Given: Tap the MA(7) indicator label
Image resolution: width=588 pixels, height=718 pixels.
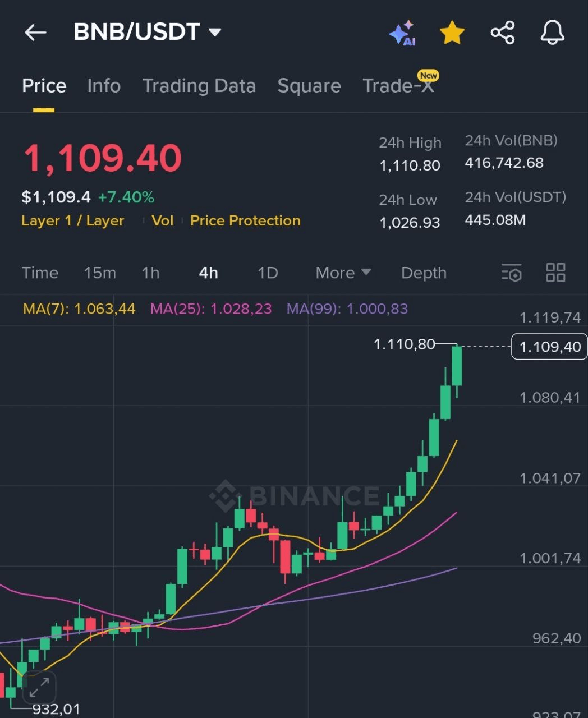Looking at the screenshot, I should [x=79, y=309].
